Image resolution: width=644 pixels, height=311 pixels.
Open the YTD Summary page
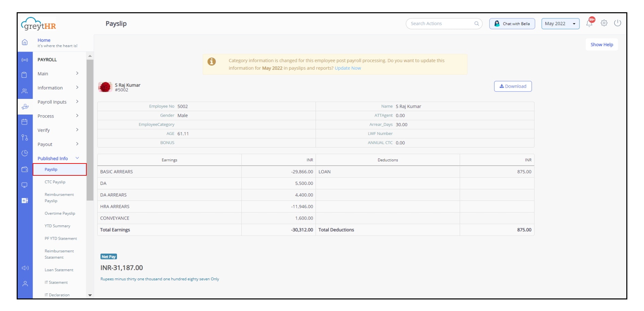[x=57, y=226]
